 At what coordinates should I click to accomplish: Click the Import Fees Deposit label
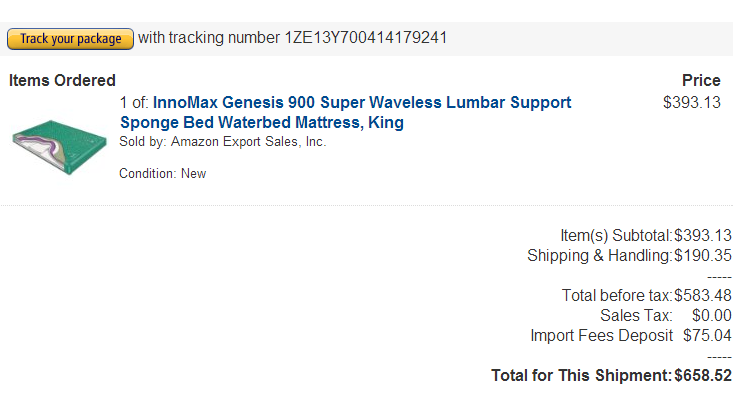point(602,335)
